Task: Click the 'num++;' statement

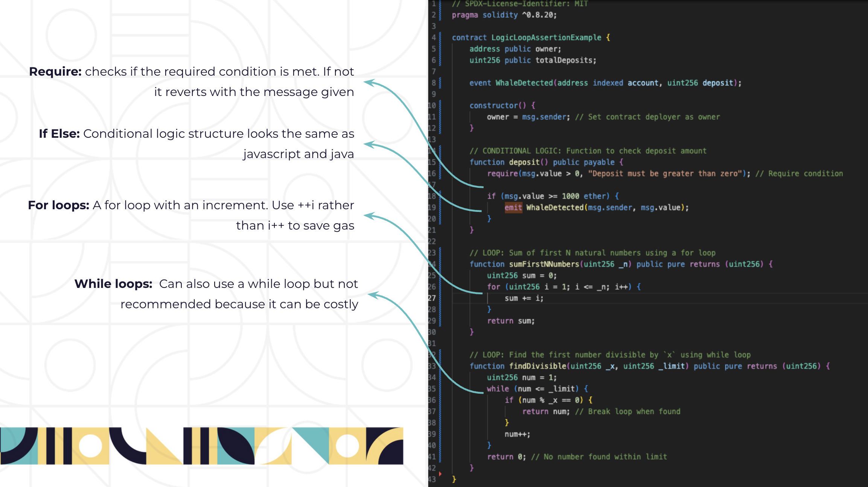Action: 517,434
